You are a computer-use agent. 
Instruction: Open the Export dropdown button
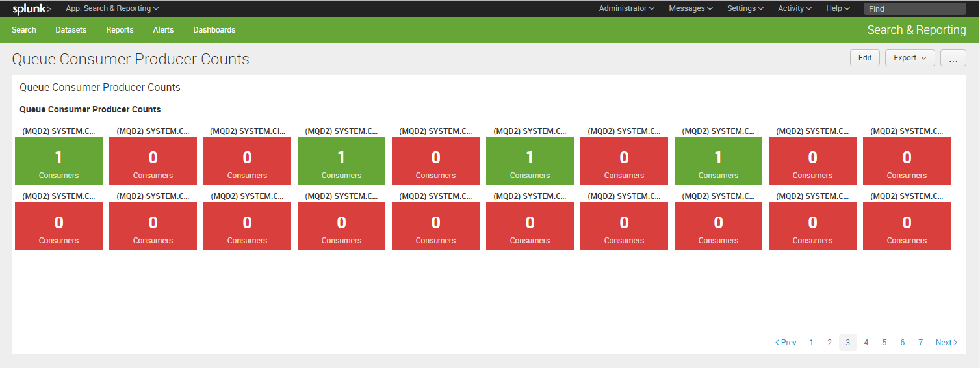(909, 58)
